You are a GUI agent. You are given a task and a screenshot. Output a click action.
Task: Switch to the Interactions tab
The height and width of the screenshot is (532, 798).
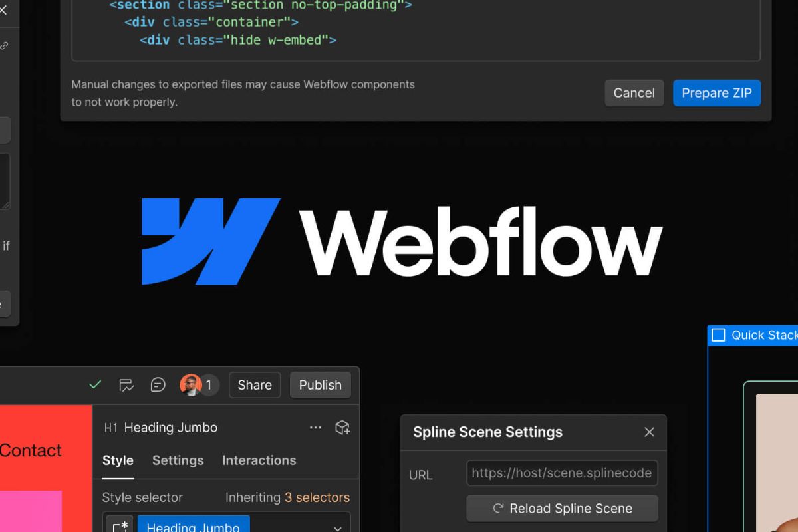259,460
